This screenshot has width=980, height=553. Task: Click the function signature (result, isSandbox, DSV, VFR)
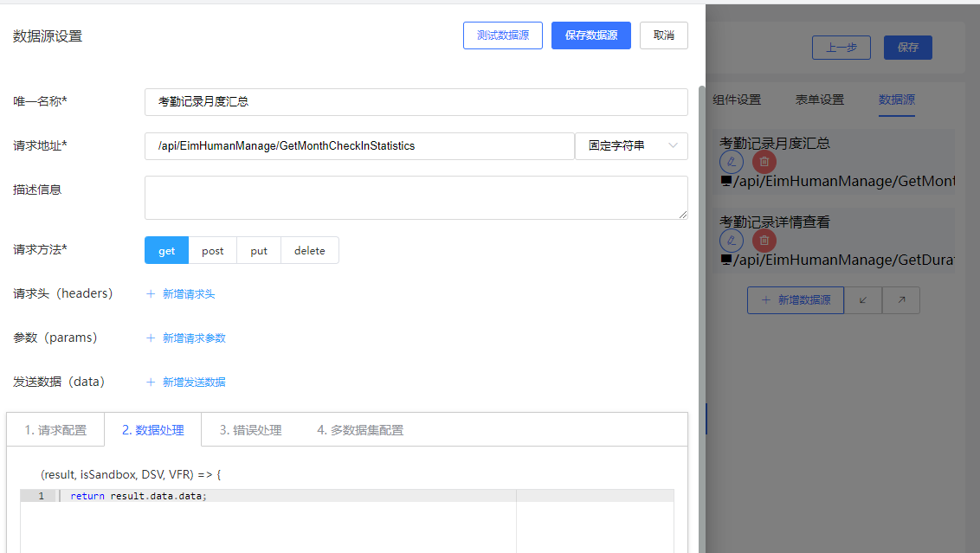click(x=118, y=475)
